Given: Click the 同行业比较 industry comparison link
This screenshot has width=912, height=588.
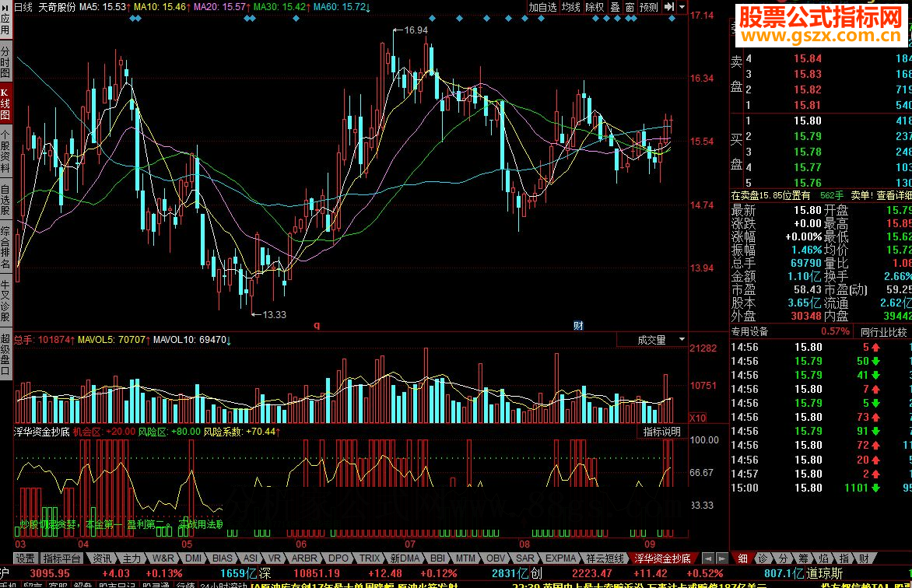Looking at the screenshot, I should point(883,332).
